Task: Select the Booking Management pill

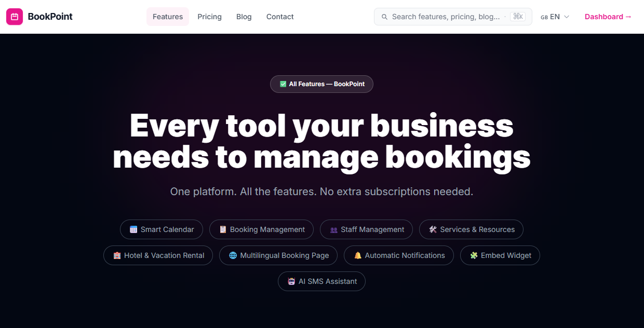Action: pos(261,229)
